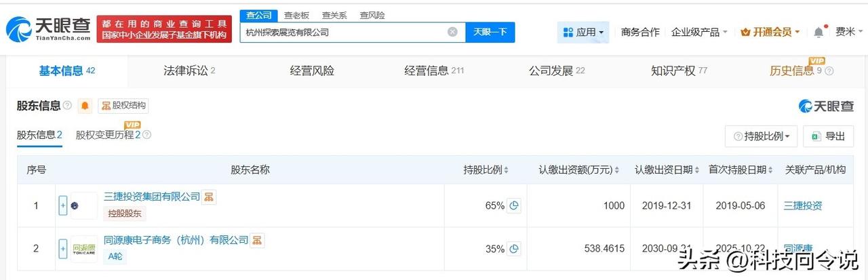This screenshot has height=280, width=868.
Task: Click the 三捷投资 related product link
Action: [x=803, y=205]
